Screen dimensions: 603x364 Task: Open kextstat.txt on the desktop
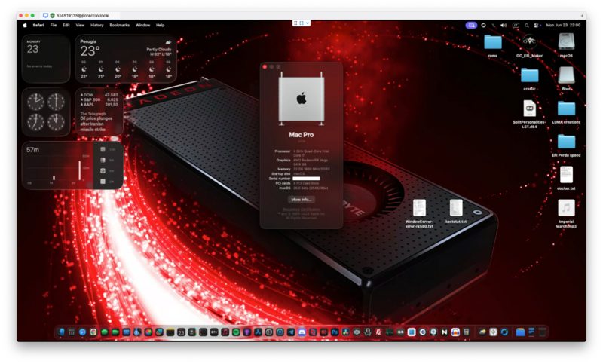click(x=456, y=212)
